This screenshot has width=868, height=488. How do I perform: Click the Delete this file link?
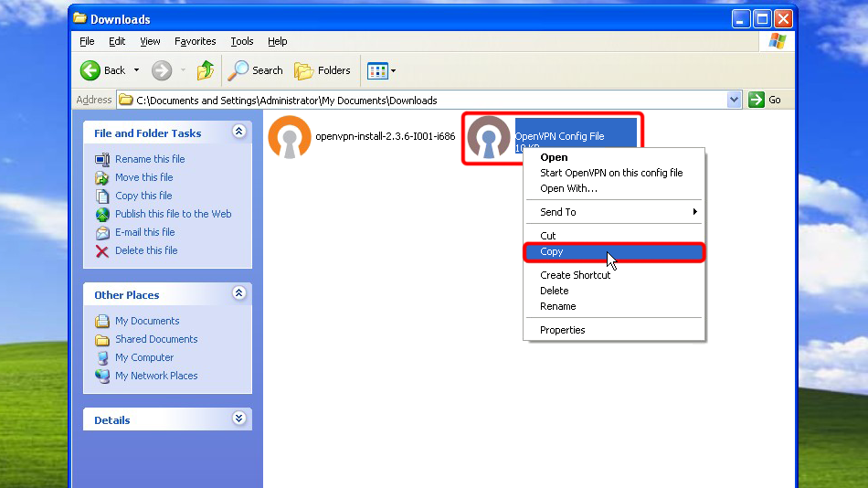tap(146, 250)
